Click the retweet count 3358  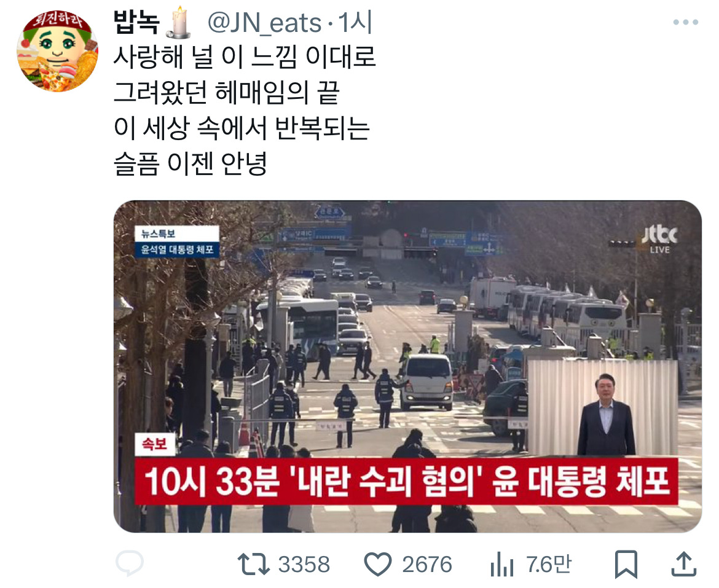click(x=304, y=565)
